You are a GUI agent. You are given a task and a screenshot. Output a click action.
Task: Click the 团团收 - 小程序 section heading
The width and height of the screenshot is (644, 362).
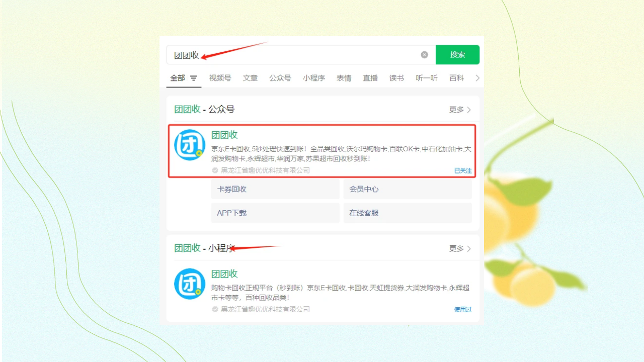pyautogui.click(x=204, y=248)
